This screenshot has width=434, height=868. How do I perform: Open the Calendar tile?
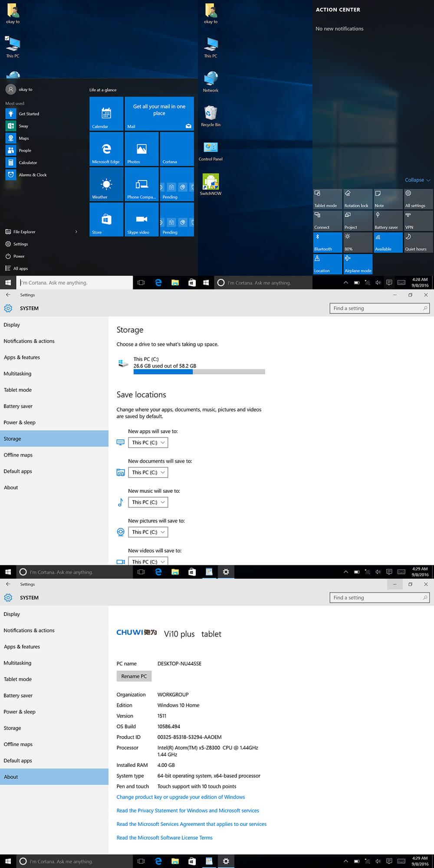click(106, 114)
